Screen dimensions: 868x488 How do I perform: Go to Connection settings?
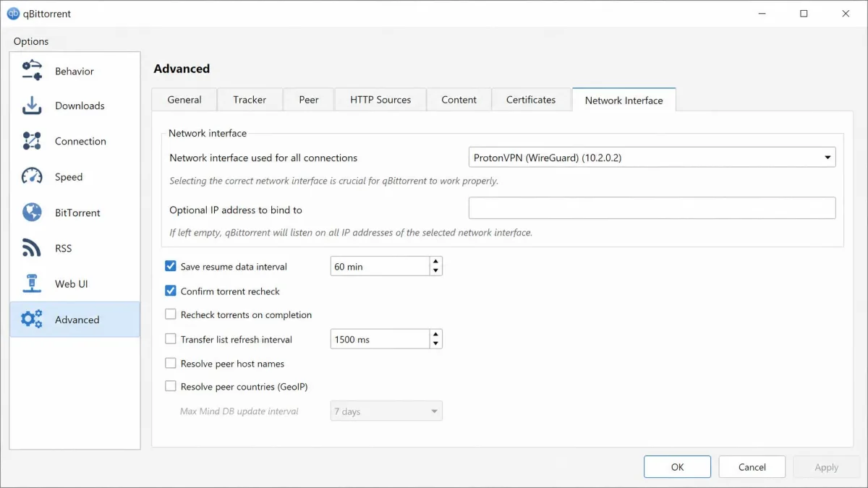[x=75, y=142]
